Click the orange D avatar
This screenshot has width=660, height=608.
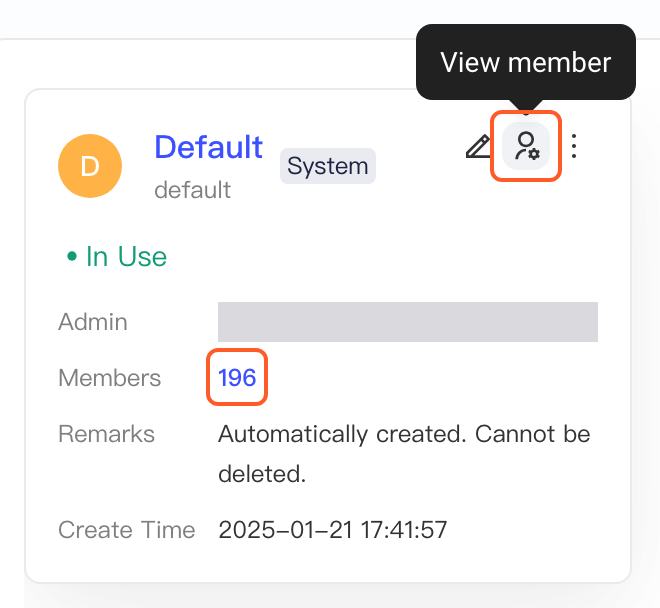pyautogui.click(x=90, y=166)
